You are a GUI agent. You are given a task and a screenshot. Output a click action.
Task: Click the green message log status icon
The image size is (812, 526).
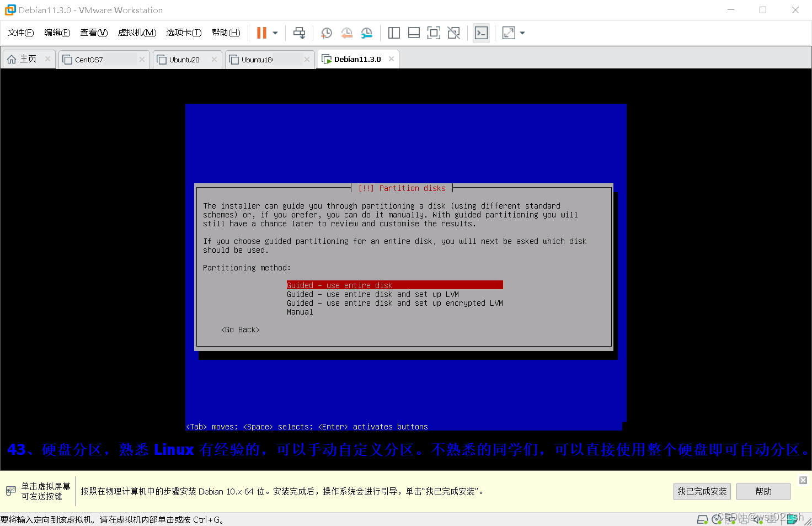(792, 519)
